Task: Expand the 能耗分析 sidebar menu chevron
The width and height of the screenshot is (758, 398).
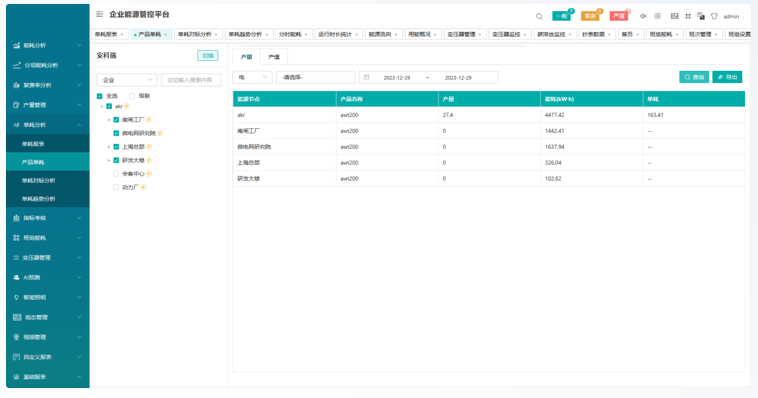Action: [79, 45]
